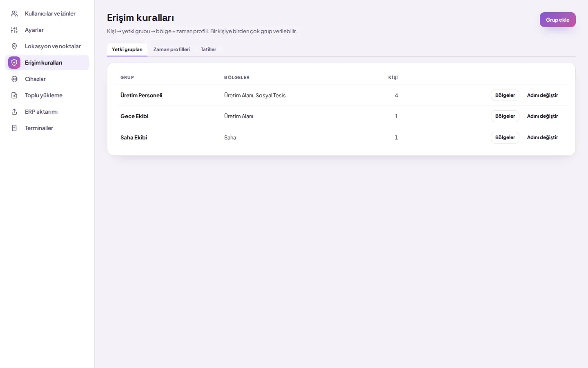Open Bölgeler for Üretim Personeli
588x368 pixels.
[505, 95]
